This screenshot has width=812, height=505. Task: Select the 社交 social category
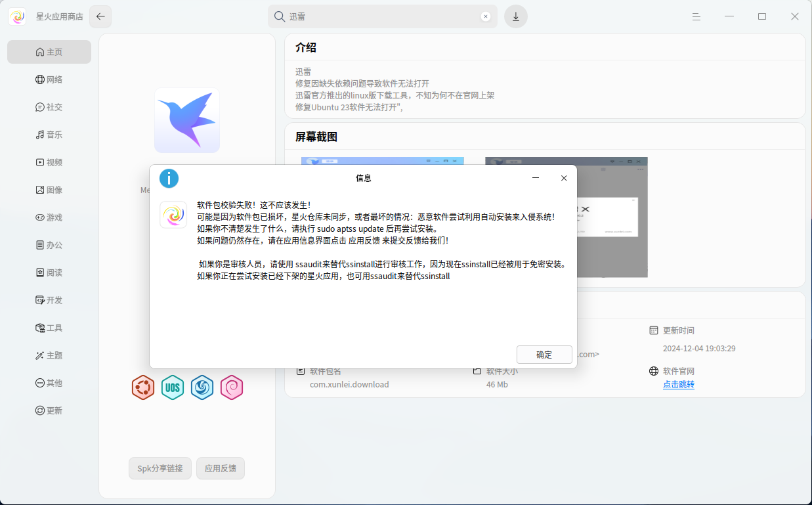pyautogui.click(x=49, y=107)
